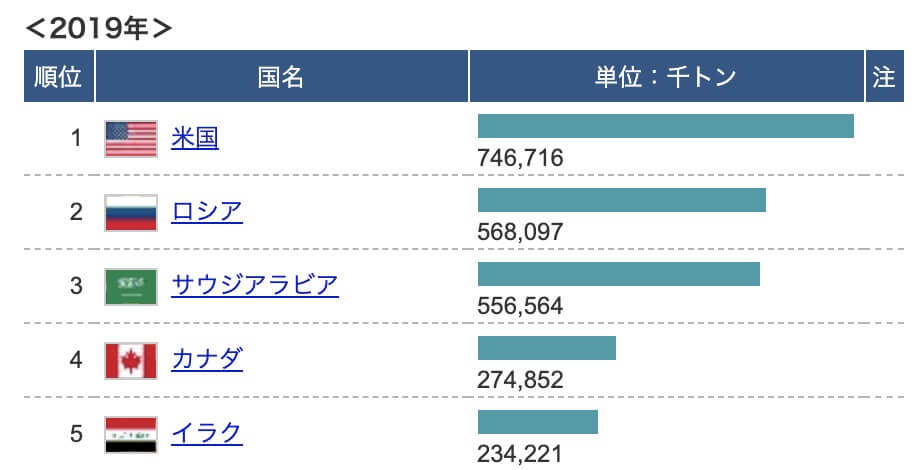
Task: Click the Canada flag icon
Action: 131,361
